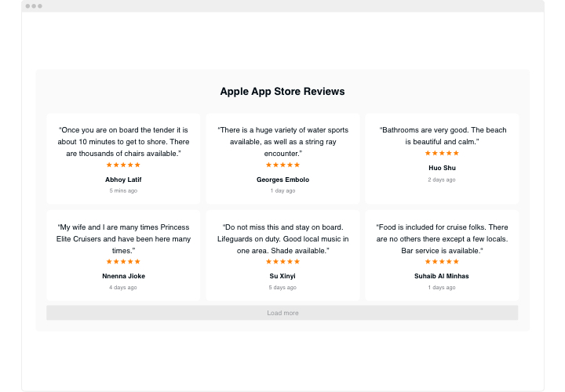565x392 pixels.
Task: Click Georges Embolo's star rating
Action: tap(282, 165)
